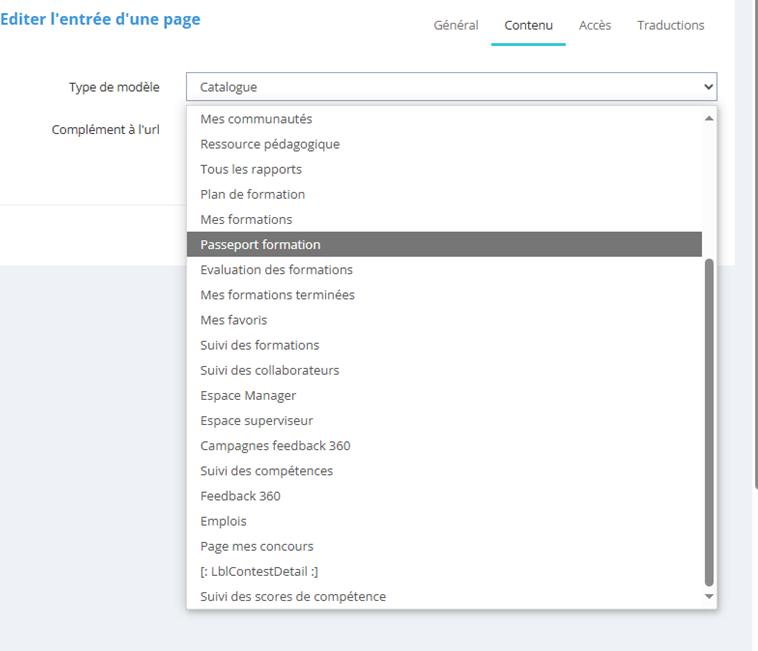Click the list scrollbar up arrow
Screen dimensions: 758x651
(709, 118)
